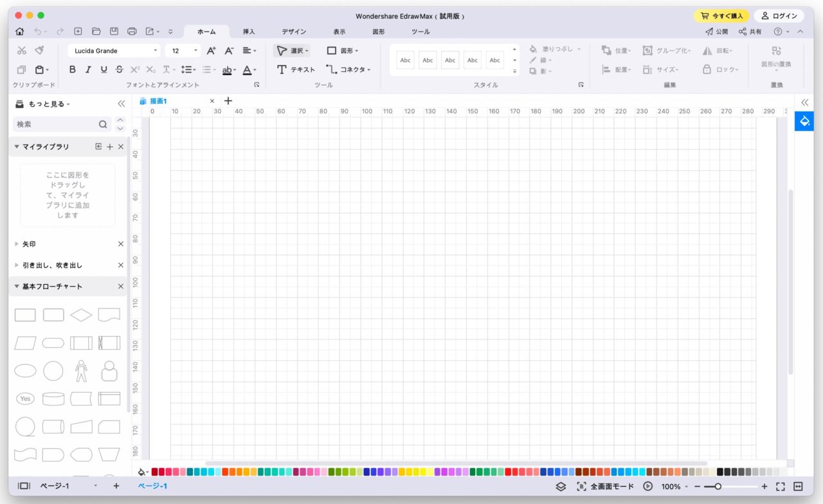
Task: Switch to the 挿入 ribbon tab
Action: (x=249, y=32)
